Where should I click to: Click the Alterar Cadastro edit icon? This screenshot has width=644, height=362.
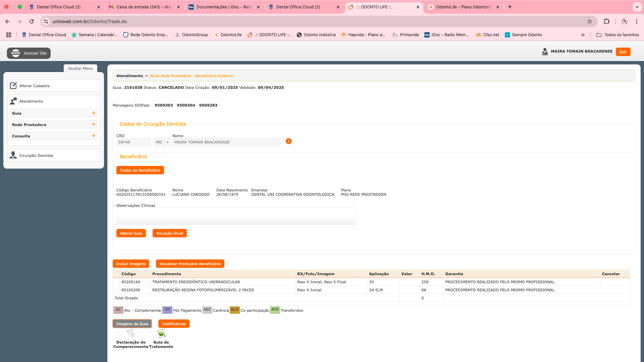13,86
